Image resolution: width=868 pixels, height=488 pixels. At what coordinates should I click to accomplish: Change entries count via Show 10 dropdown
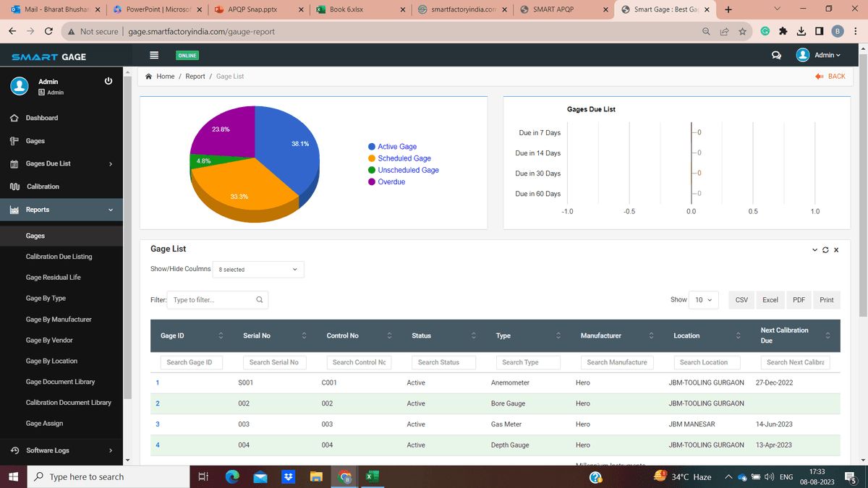tap(703, 299)
